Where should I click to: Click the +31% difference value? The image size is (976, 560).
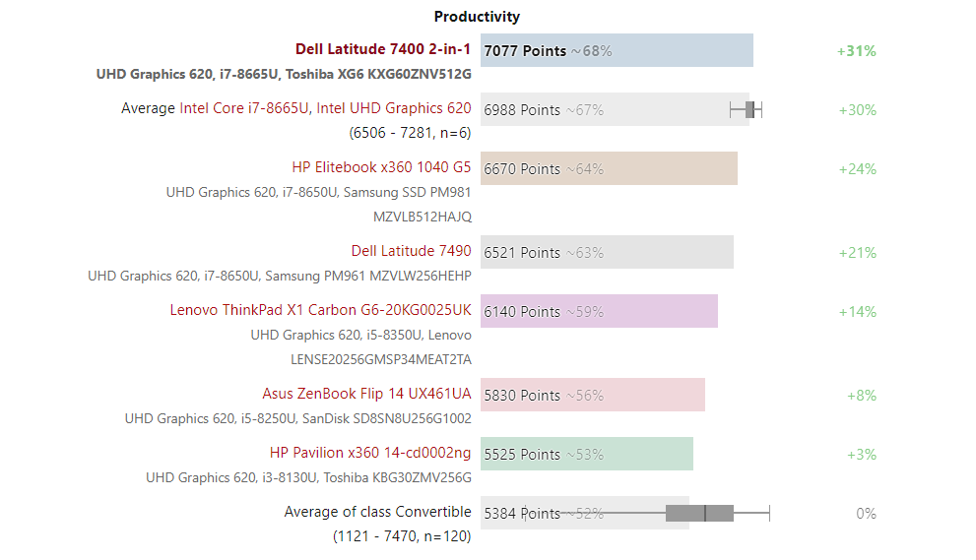click(857, 51)
